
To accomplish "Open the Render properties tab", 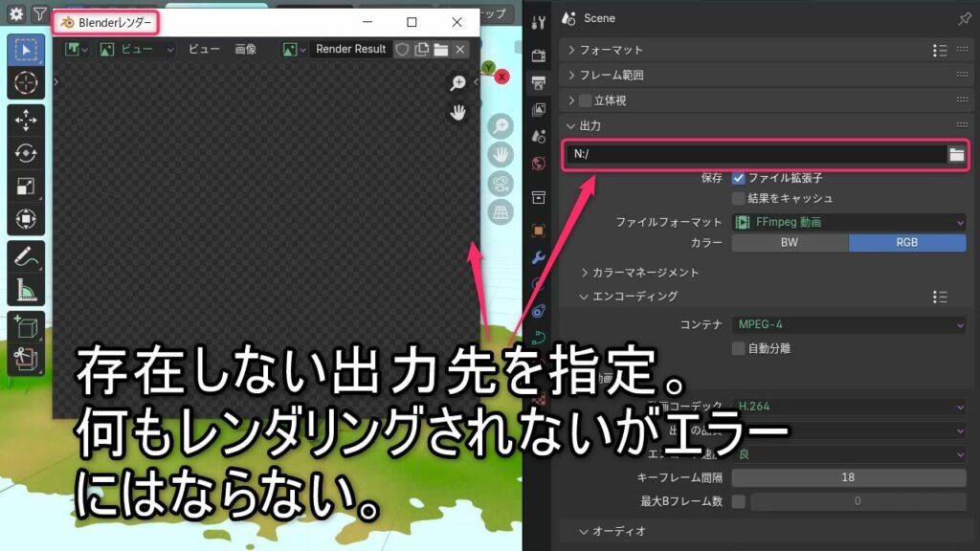I will [538, 55].
